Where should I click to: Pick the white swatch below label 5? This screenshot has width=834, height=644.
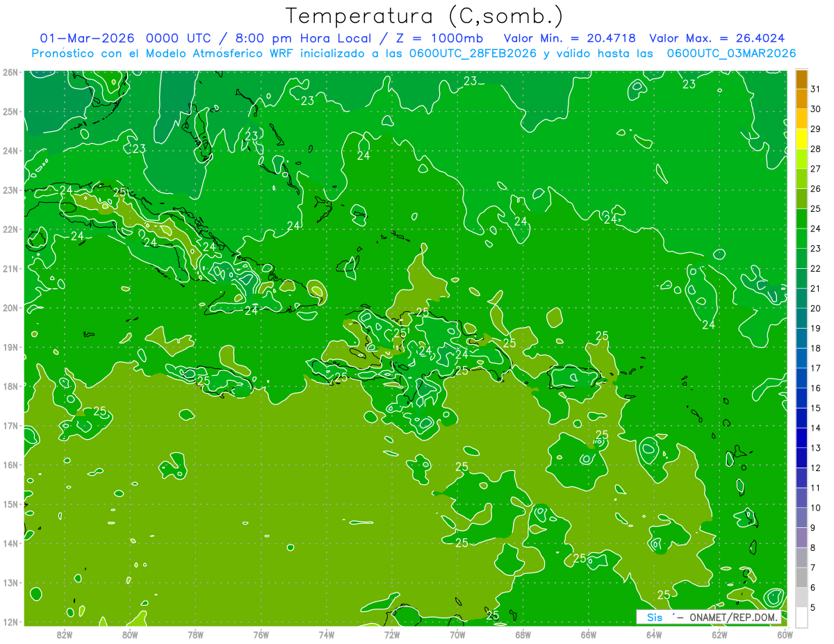(801, 617)
